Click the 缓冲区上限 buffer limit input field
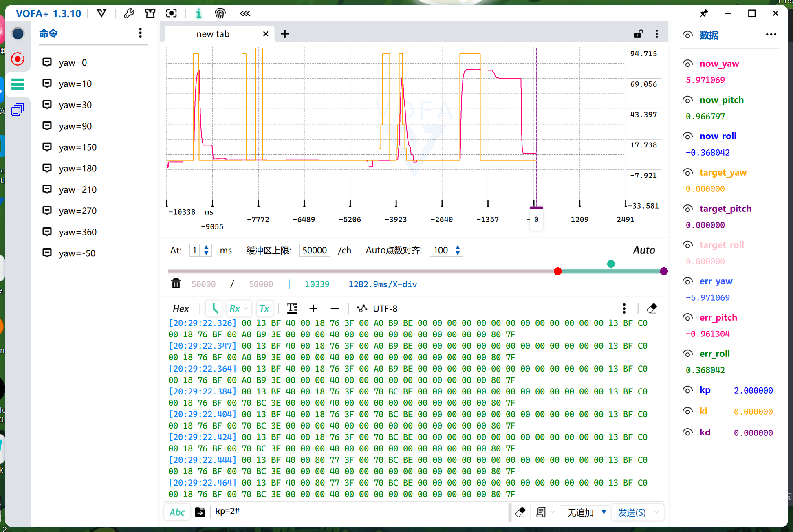 click(315, 250)
